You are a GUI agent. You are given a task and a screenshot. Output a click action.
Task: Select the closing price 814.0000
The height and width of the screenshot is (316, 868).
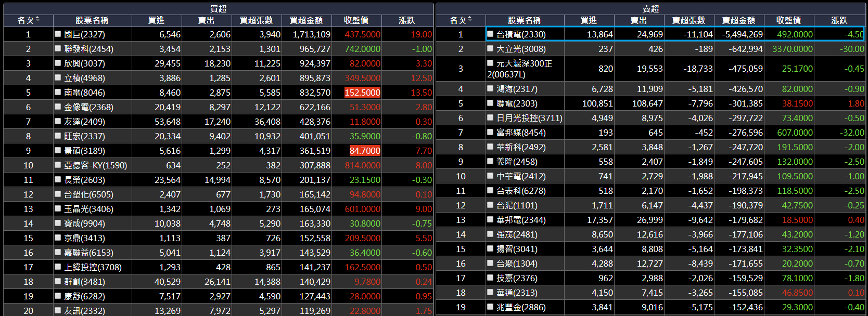363,165
